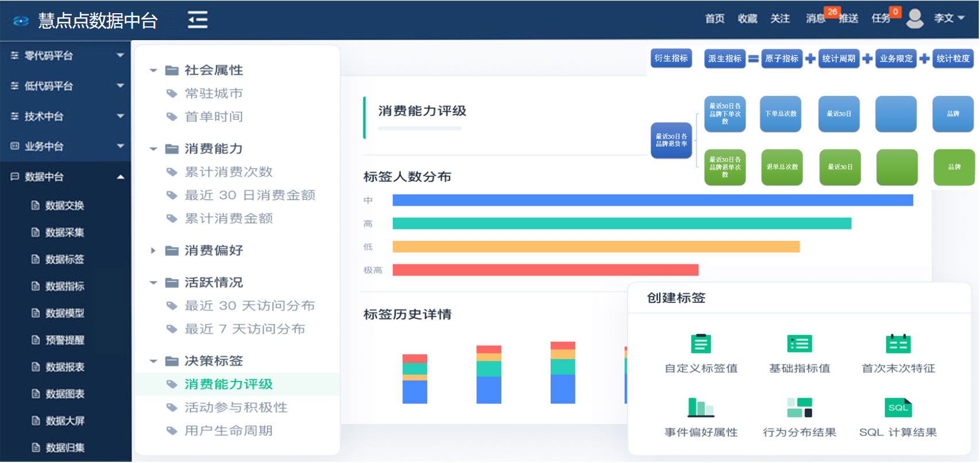
Task: Choose the 首次末次特征 calendar icon
Action: click(x=898, y=344)
